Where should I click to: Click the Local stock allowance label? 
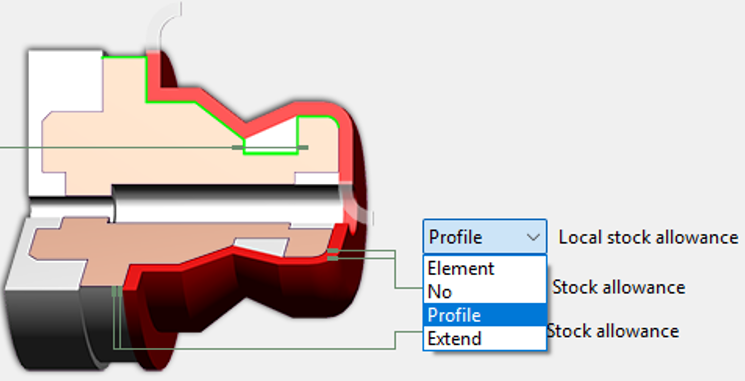tap(648, 237)
